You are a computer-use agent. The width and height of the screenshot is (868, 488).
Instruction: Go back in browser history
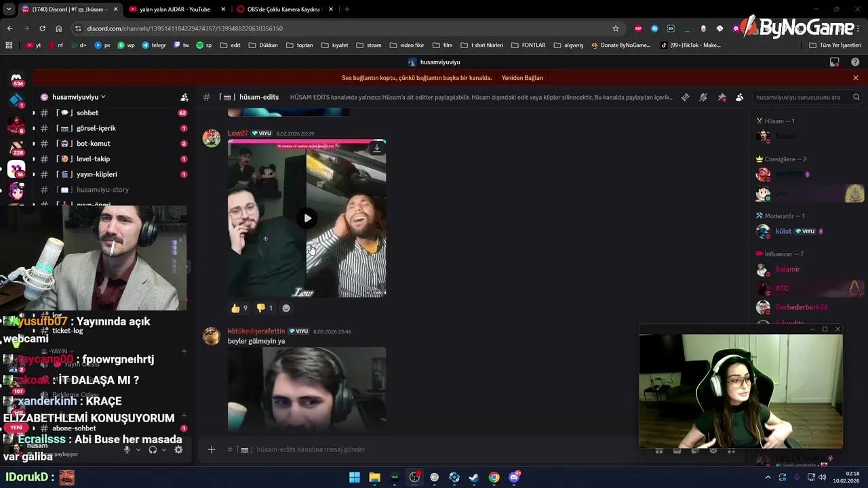[x=9, y=28]
